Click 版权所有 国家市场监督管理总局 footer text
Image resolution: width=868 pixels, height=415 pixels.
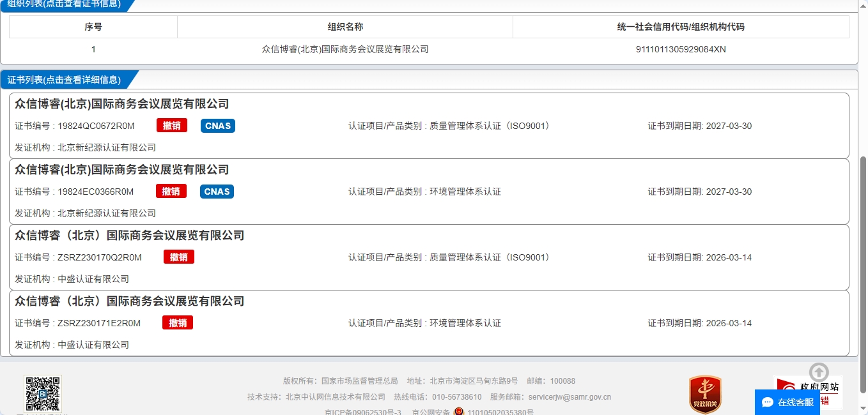pyautogui.click(x=341, y=381)
